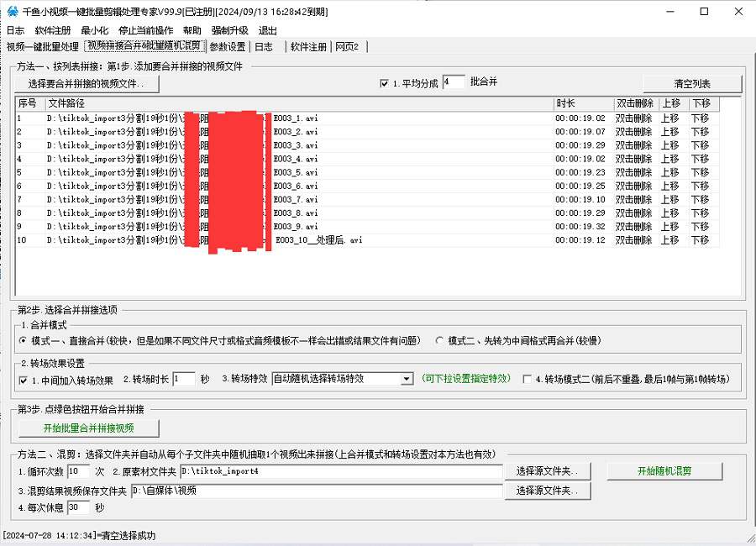Click the 开始随机混剪 button

pyautogui.click(x=664, y=471)
